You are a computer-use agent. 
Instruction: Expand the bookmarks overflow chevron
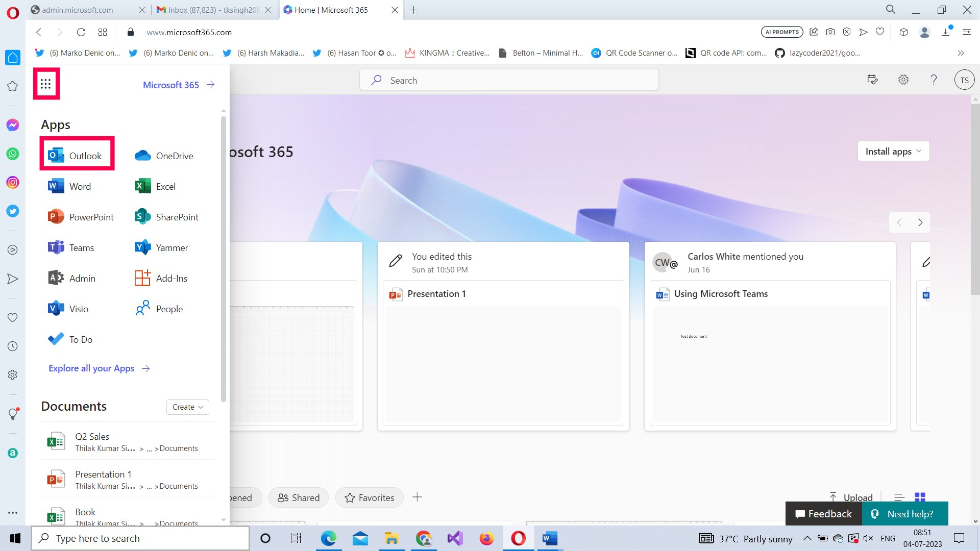961,53
